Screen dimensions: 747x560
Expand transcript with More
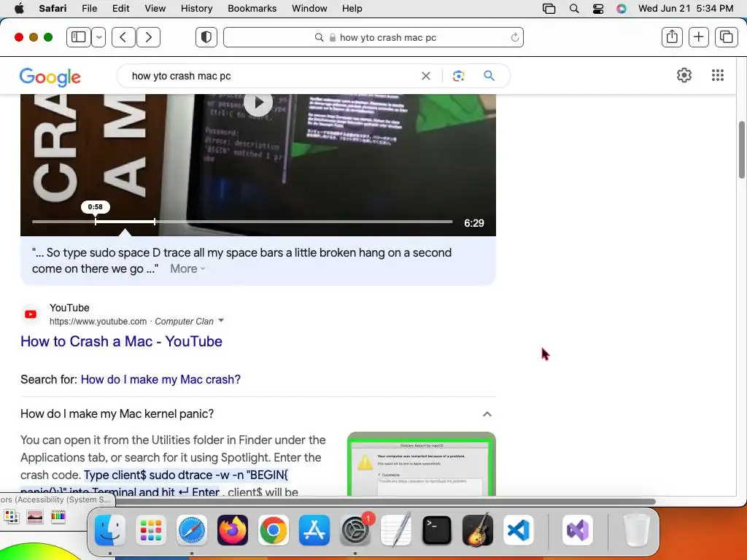[187, 268]
